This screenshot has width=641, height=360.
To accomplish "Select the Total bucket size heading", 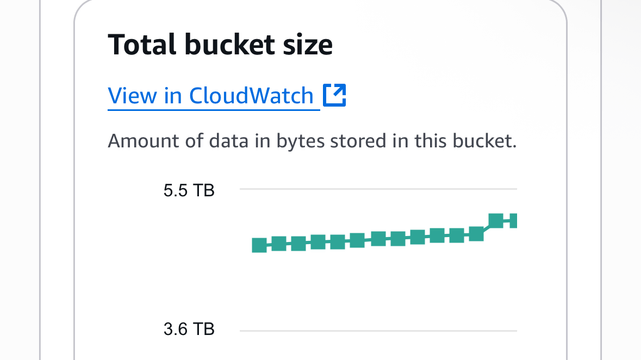I will pyautogui.click(x=220, y=44).
